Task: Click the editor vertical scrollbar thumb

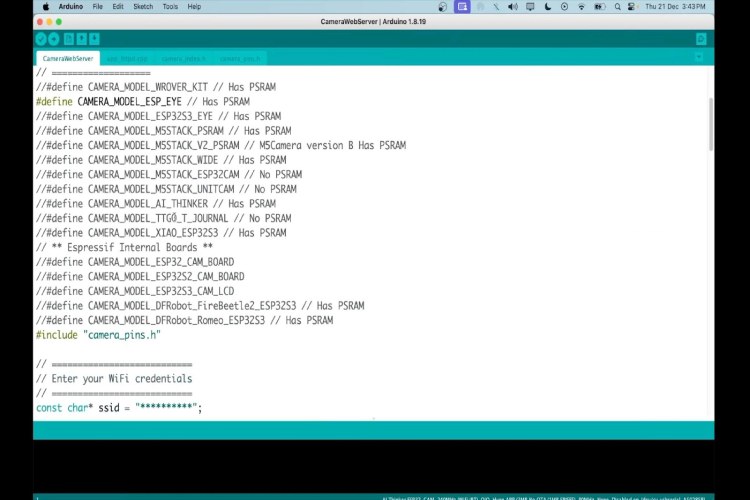Action: [x=711, y=124]
